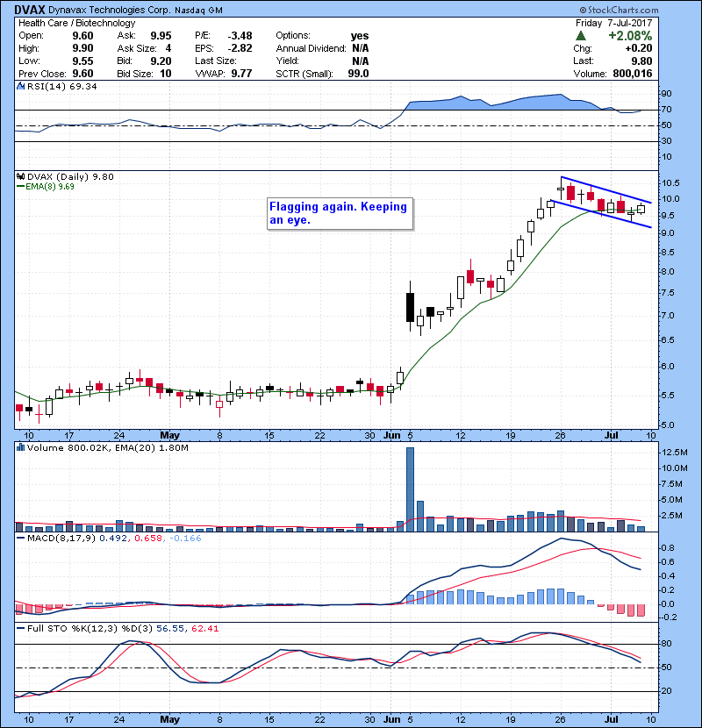The width and height of the screenshot is (702, 728).
Task: Click the MACD signal value 0.658
Action: point(148,539)
